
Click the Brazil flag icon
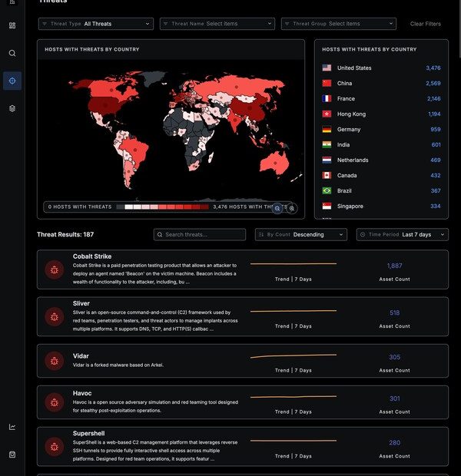pos(327,190)
